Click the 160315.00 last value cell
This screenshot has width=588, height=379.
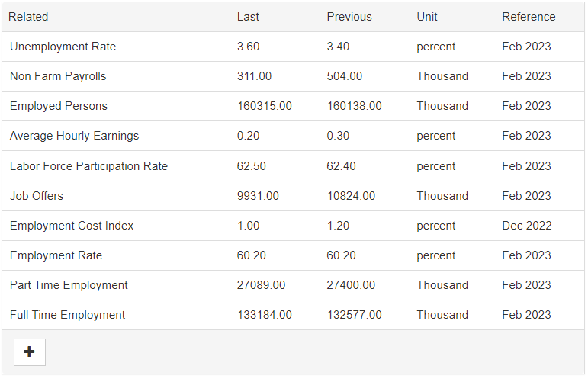tap(264, 106)
